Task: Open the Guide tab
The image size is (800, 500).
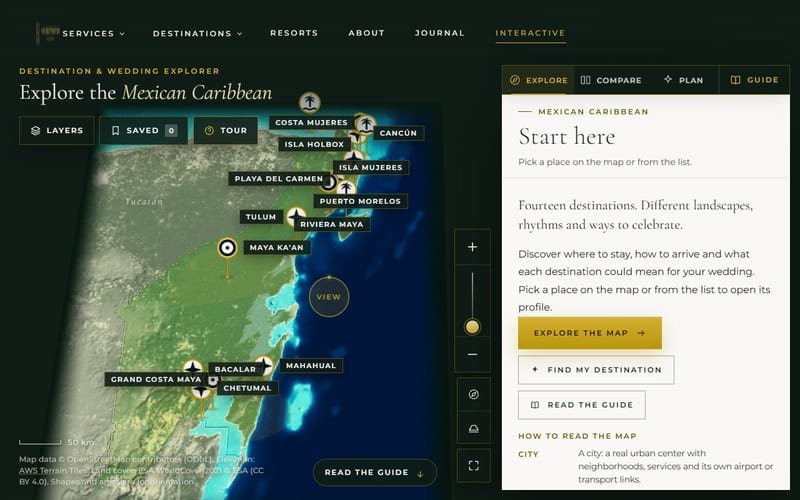Action: coord(754,80)
